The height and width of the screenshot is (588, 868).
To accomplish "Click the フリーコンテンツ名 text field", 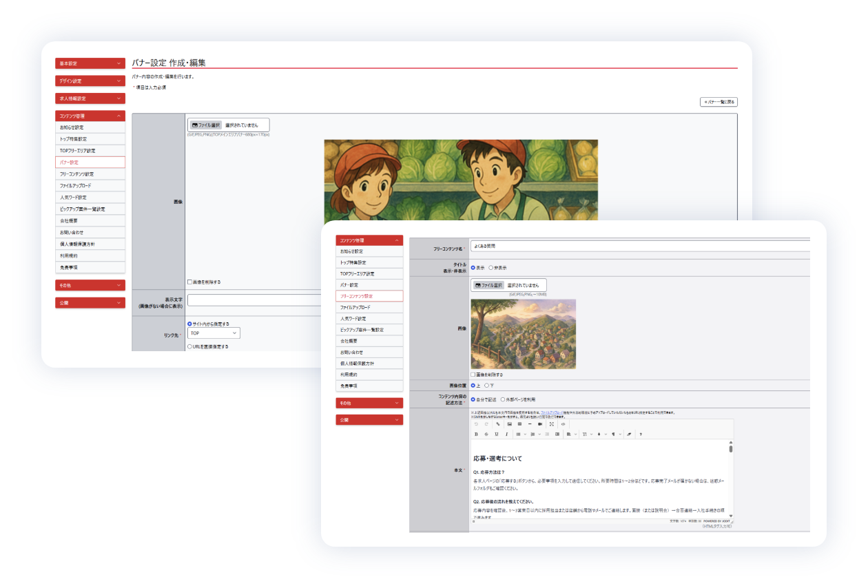I will (x=641, y=246).
